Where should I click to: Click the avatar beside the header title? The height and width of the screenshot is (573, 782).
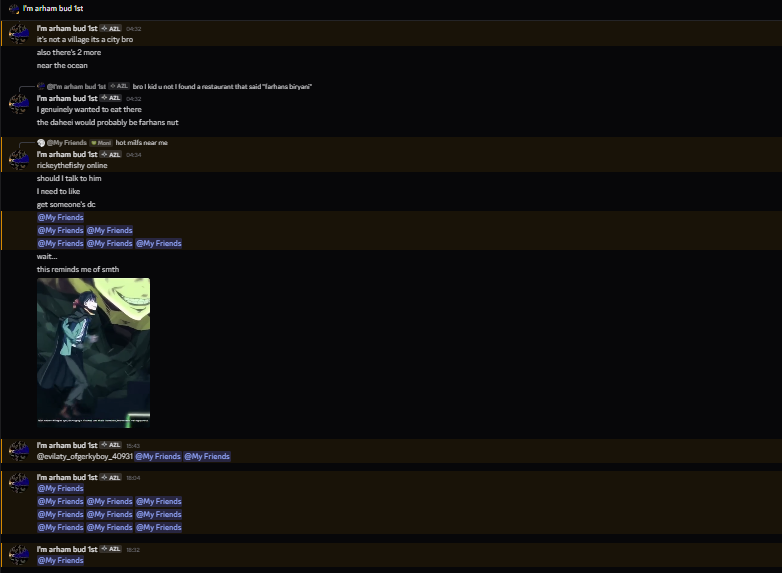tap(14, 8)
